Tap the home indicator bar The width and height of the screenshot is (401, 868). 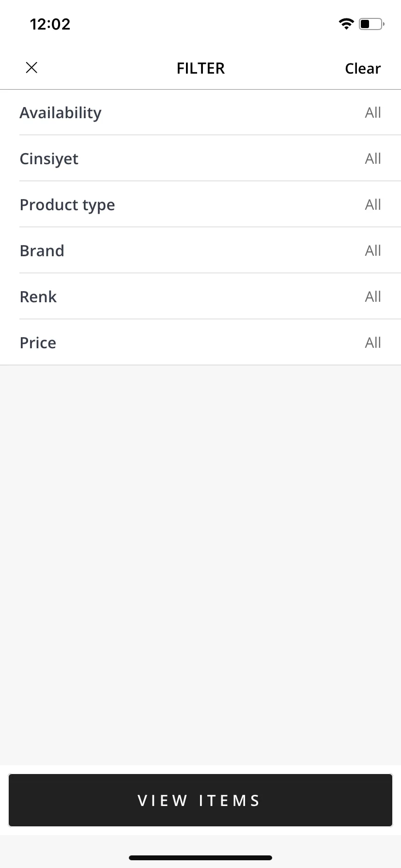[x=200, y=857]
